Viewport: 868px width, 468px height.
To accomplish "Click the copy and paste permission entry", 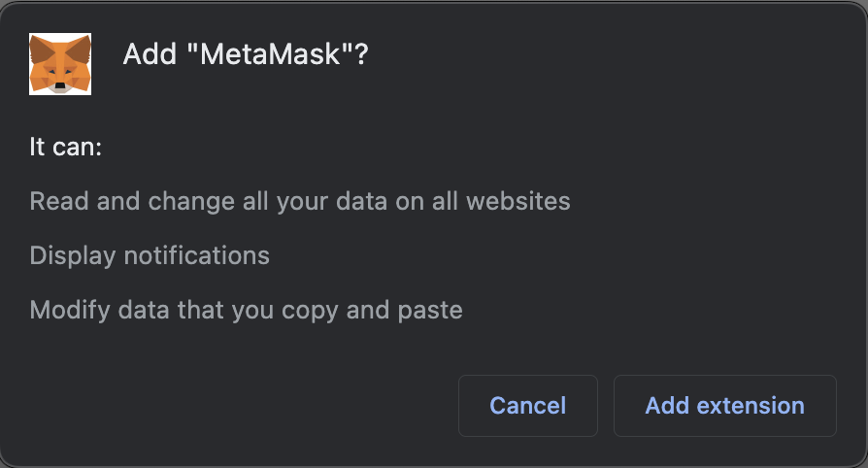I will (246, 311).
